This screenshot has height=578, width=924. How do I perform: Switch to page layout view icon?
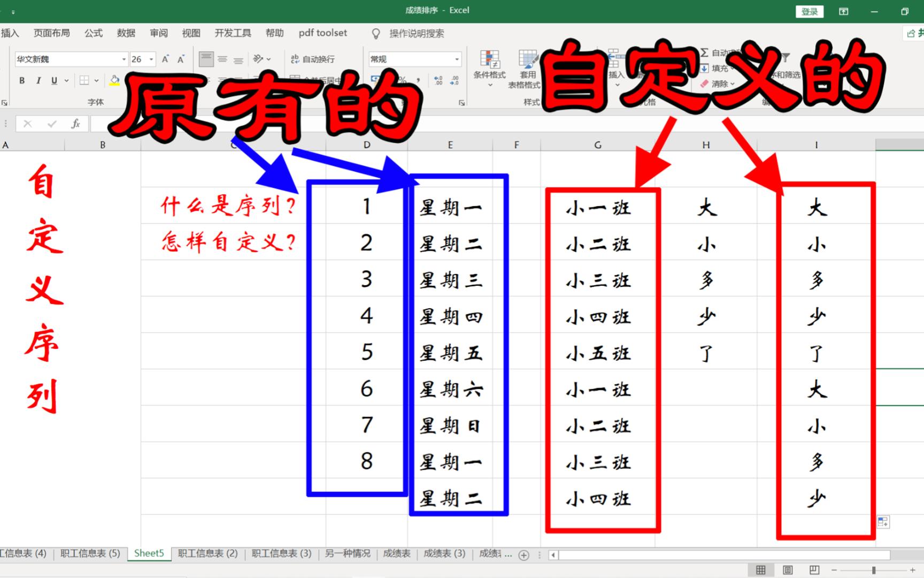click(x=788, y=570)
